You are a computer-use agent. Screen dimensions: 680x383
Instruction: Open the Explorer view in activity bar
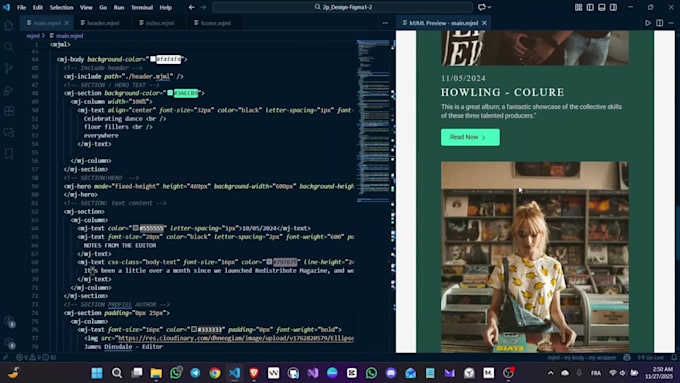[x=9, y=26]
